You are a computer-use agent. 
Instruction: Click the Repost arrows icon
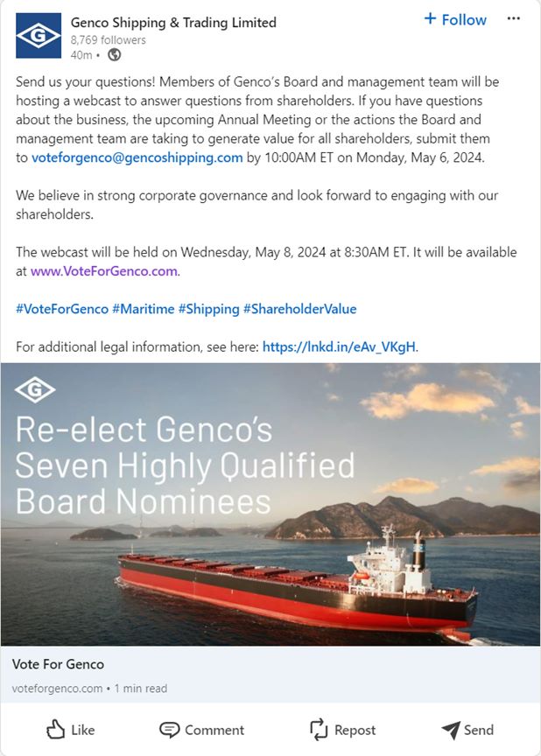(x=318, y=729)
